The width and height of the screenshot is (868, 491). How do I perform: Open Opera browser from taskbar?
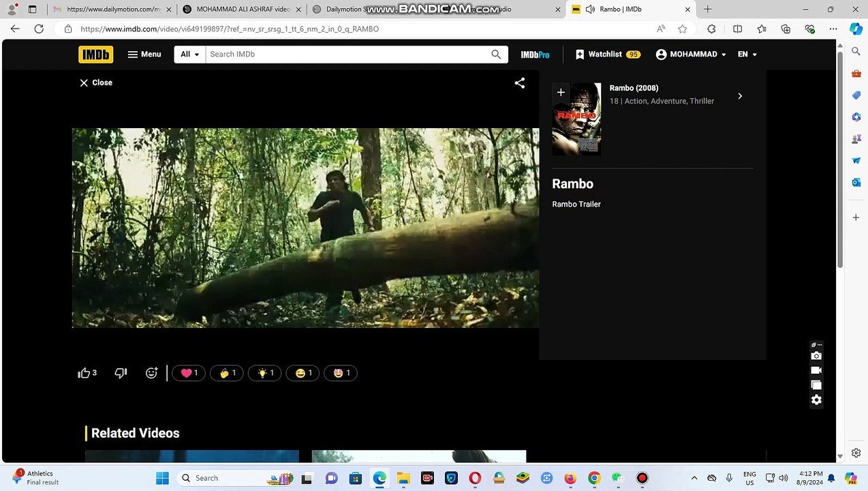pyautogui.click(x=475, y=478)
